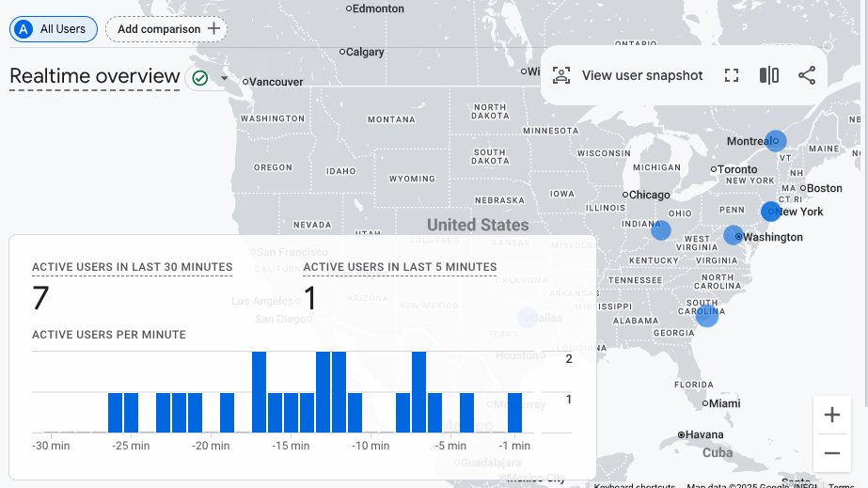The height and width of the screenshot is (488, 868).
Task: Click the Dallas user bubble
Action: pyautogui.click(x=528, y=318)
